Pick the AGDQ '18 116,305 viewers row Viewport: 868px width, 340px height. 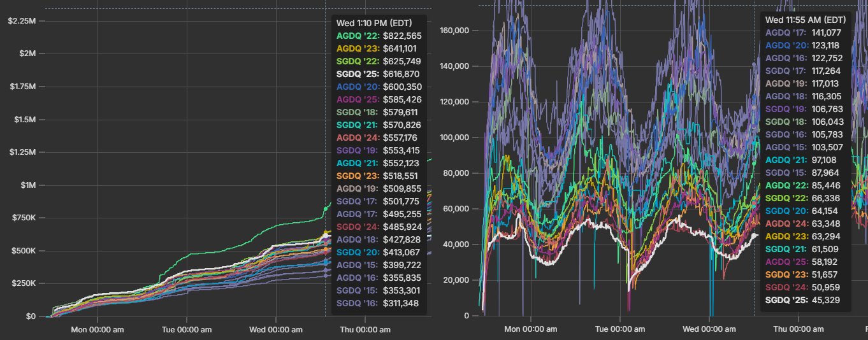pyautogui.click(x=804, y=96)
